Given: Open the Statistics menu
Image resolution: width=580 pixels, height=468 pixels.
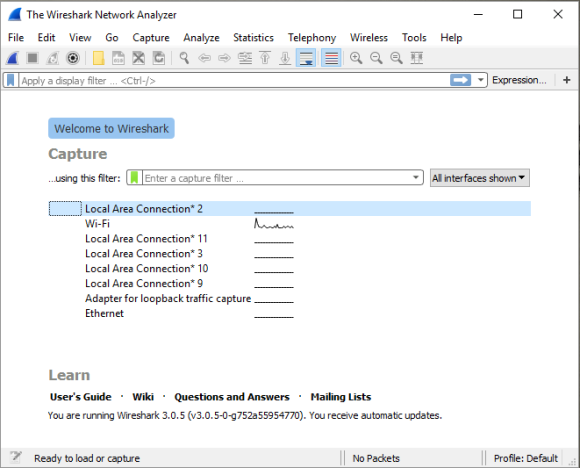Looking at the screenshot, I should pos(253,38).
